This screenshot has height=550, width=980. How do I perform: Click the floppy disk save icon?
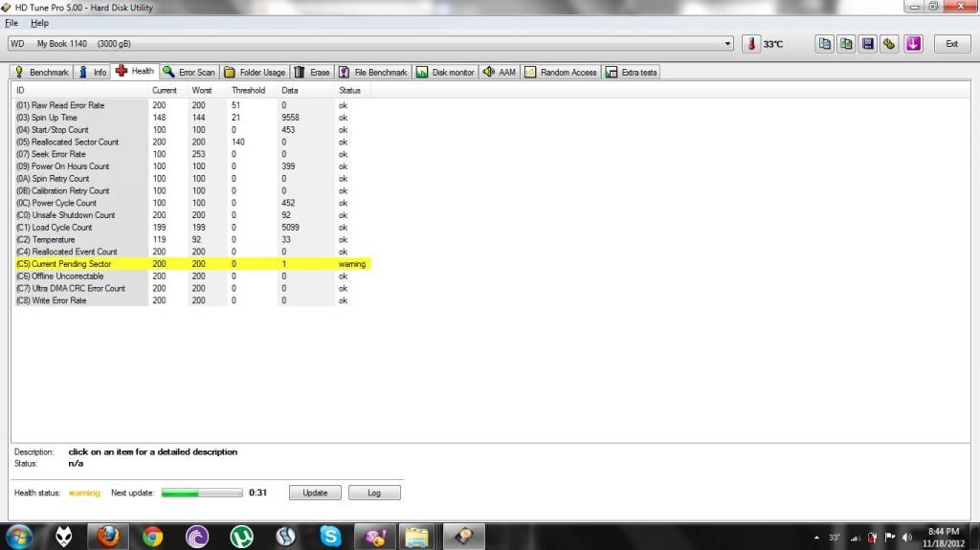point(867,44)
